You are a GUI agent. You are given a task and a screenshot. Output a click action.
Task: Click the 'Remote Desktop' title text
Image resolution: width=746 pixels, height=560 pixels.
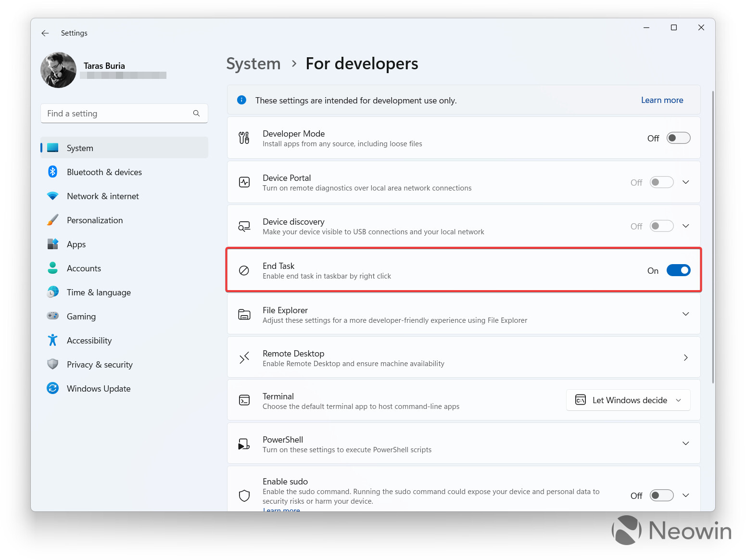tap(293, 354)
